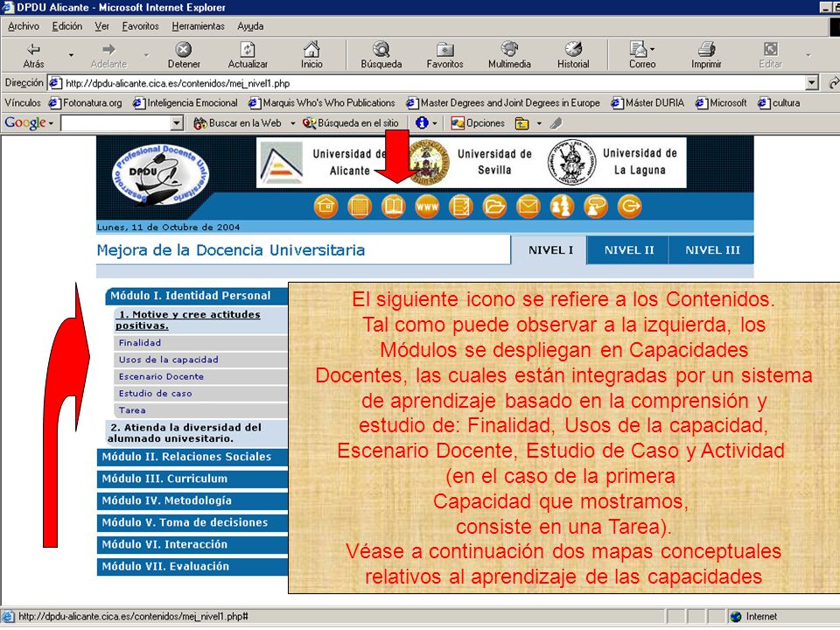Viewport: 840px width, 630px height.
Task: Expand Módulo II. Relaciones Sociales
Action: pos(192,457)
